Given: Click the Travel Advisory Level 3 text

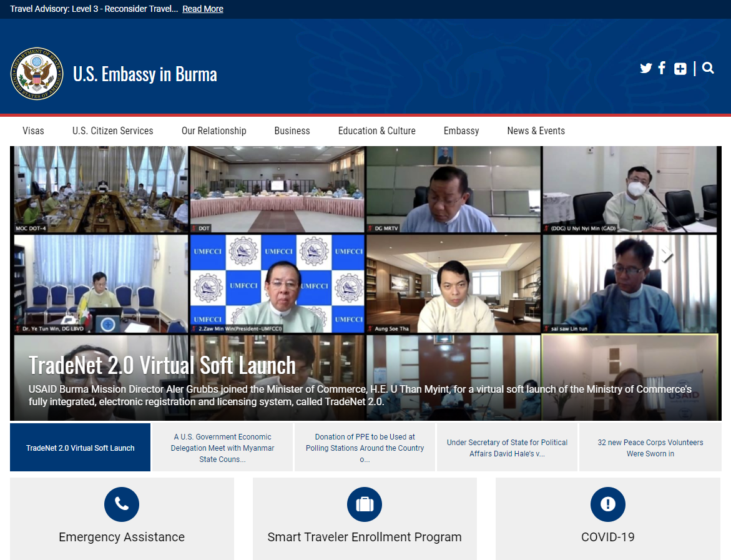Looking at the screenshot, I should point(94,9).
